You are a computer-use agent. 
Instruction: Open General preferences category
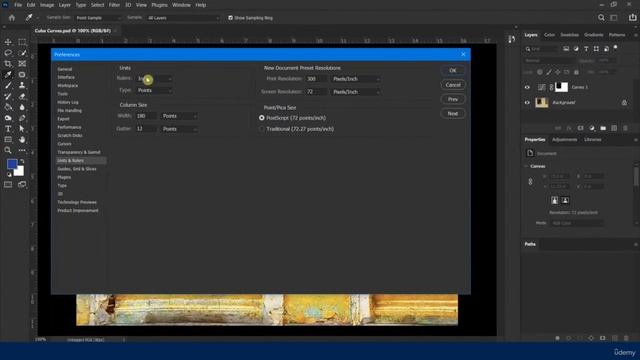pos(64,69)
